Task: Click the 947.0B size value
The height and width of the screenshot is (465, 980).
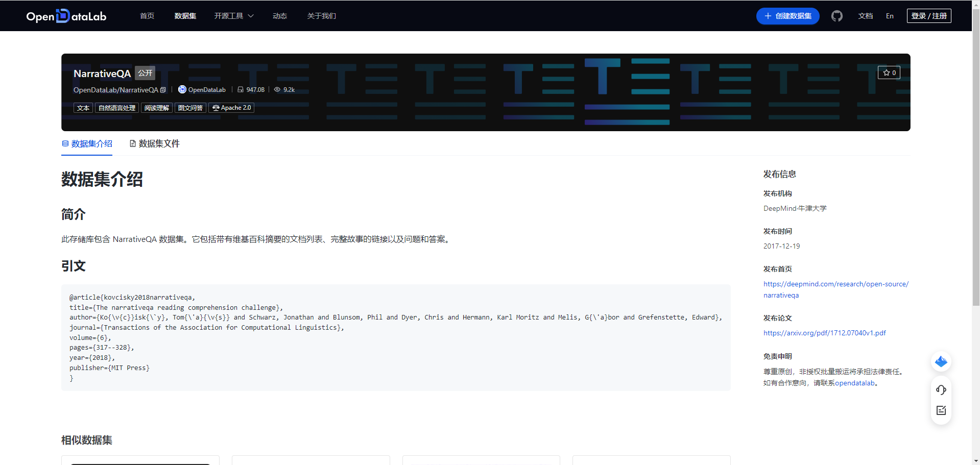Action: pyautogui.click(x=255, y=90)
